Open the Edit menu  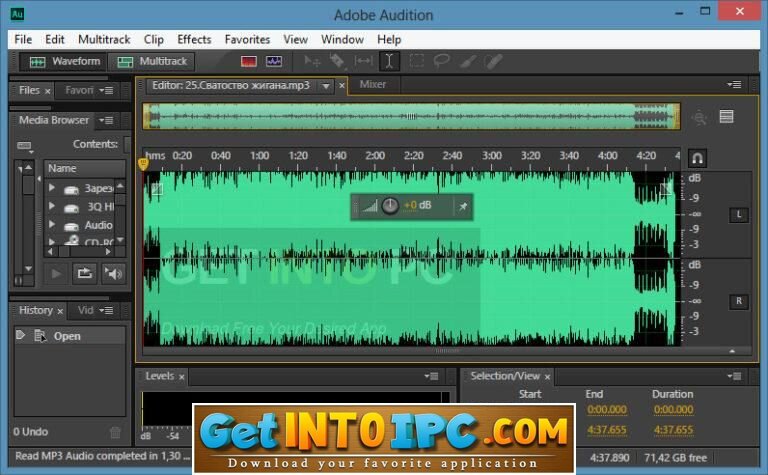click(x=55, y=39)
